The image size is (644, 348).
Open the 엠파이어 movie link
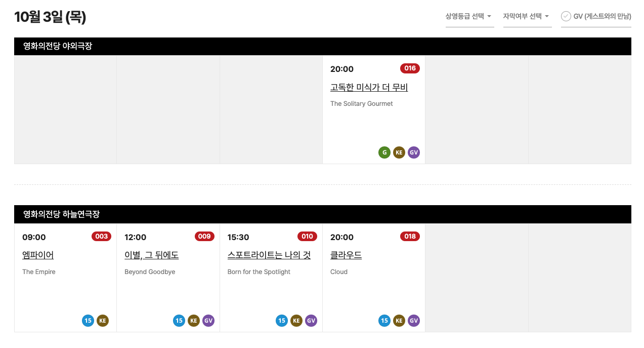click(x=38, y=255)
